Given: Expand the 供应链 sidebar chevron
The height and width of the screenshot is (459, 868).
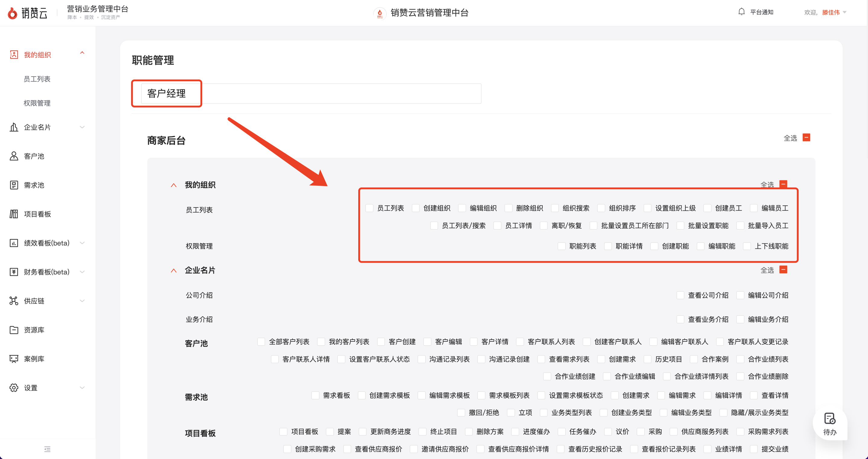Looking at the screenshot, I should 82,301.
